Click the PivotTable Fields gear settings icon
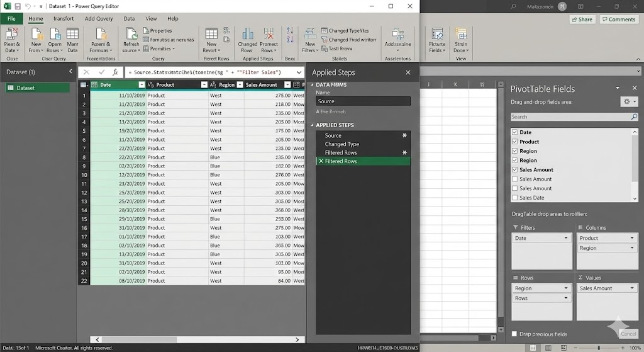The width and height of the screenshot is (644, 352). [629, 101]
